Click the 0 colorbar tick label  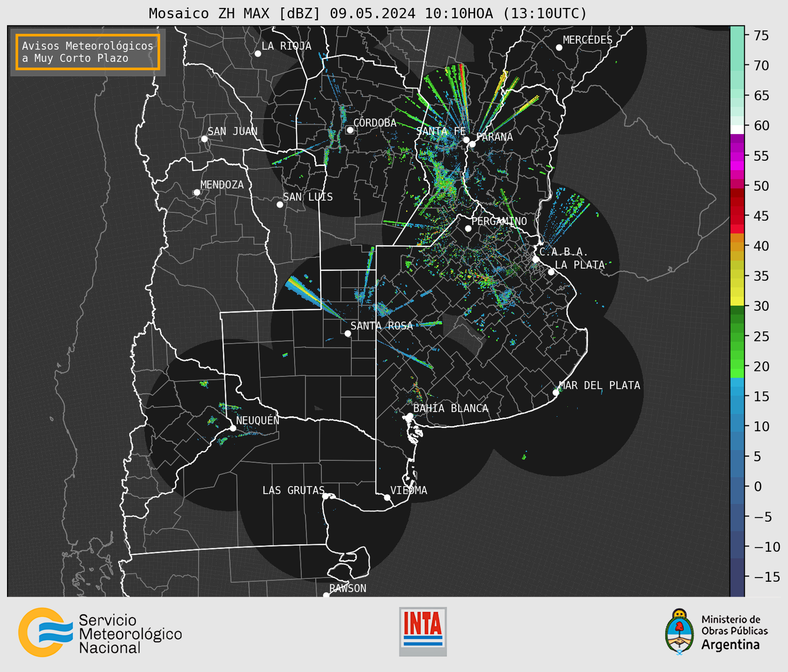[758, 486]
